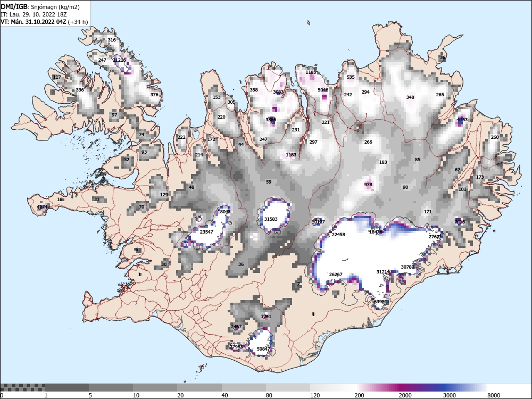Click the DMI/IGB Snjómagn (kg/m2) title
The image size is (532, 399).
pyautogui.click(x=40, y=7)
